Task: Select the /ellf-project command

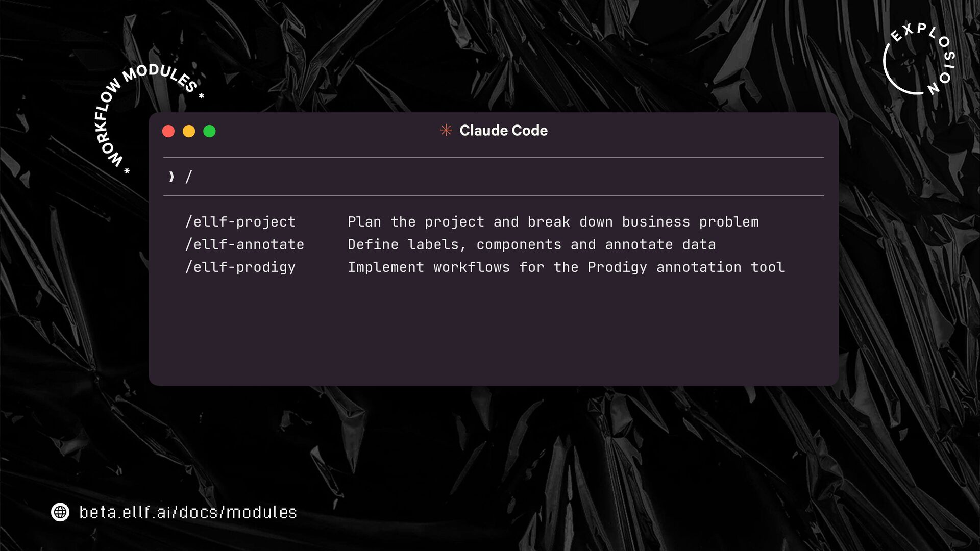Action: (x=240, y=222)
